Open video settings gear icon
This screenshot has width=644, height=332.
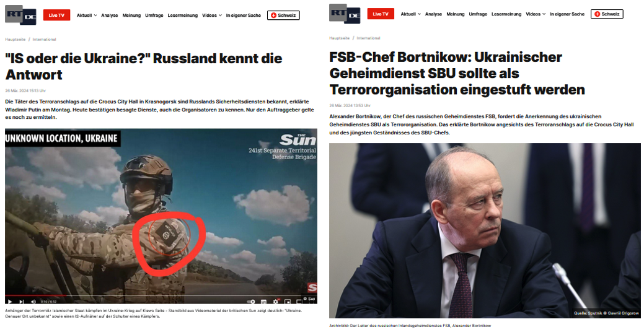pyautogui.click(x=276, y=302)
